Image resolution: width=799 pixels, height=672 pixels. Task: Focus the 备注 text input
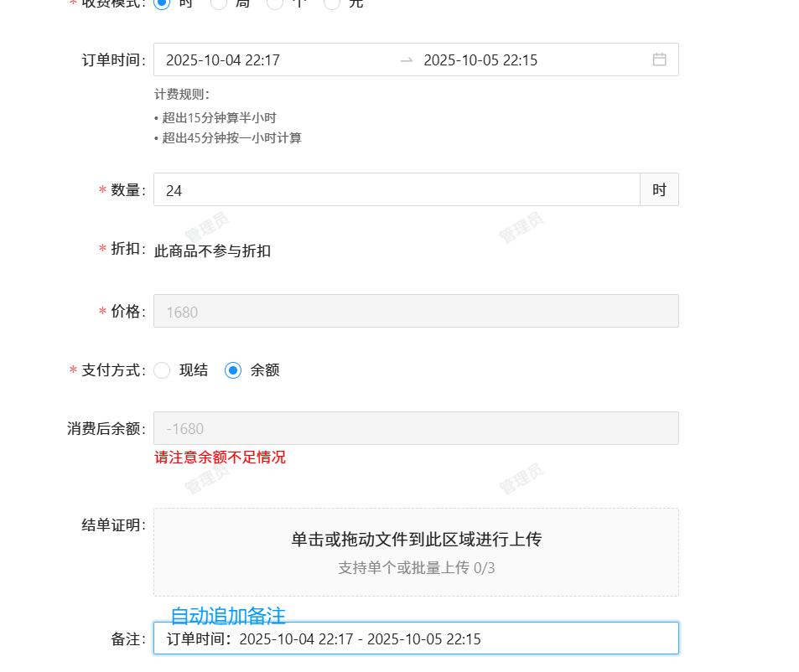click(416, 639)
